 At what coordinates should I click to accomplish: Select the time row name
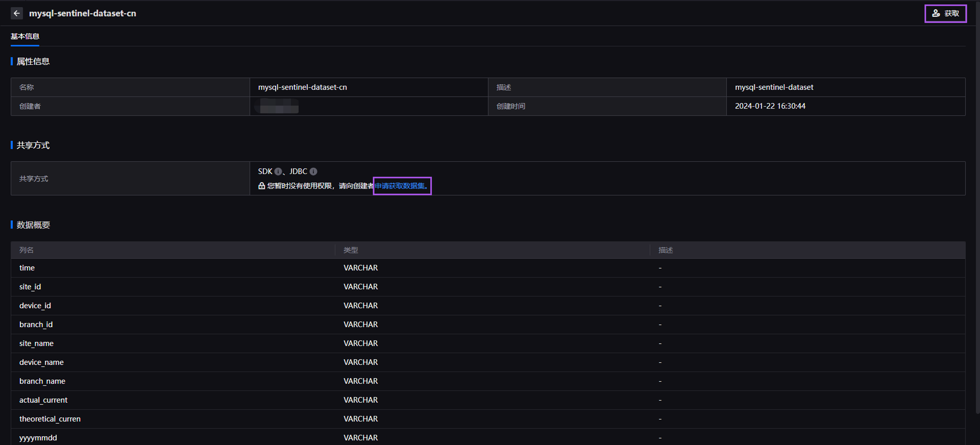[x=27, y=268]
